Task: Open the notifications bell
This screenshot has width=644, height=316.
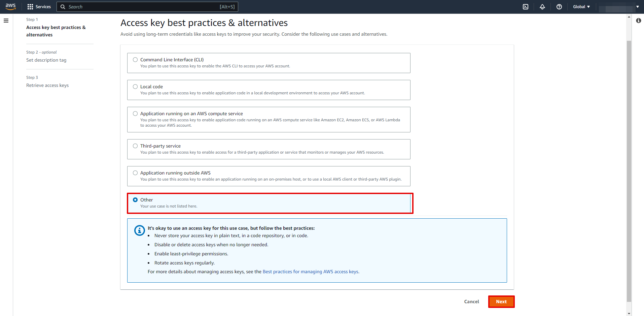Action: click(x=542, y=7)
